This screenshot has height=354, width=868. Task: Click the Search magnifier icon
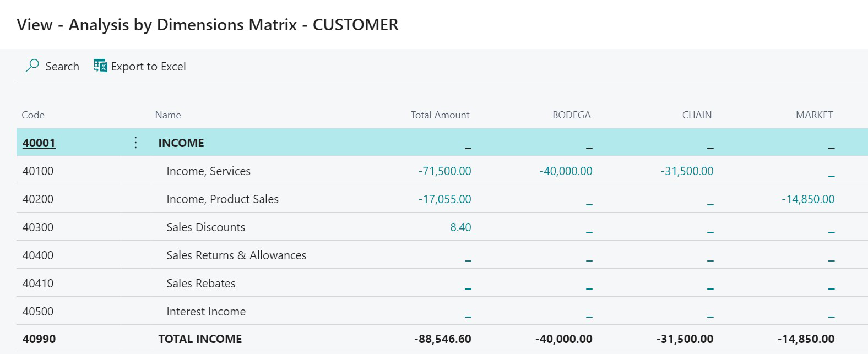coord(32,66)
